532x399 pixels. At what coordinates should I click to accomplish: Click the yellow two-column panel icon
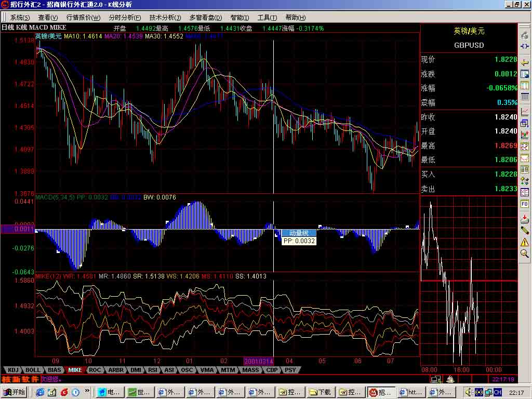click(x=525, y=169)
